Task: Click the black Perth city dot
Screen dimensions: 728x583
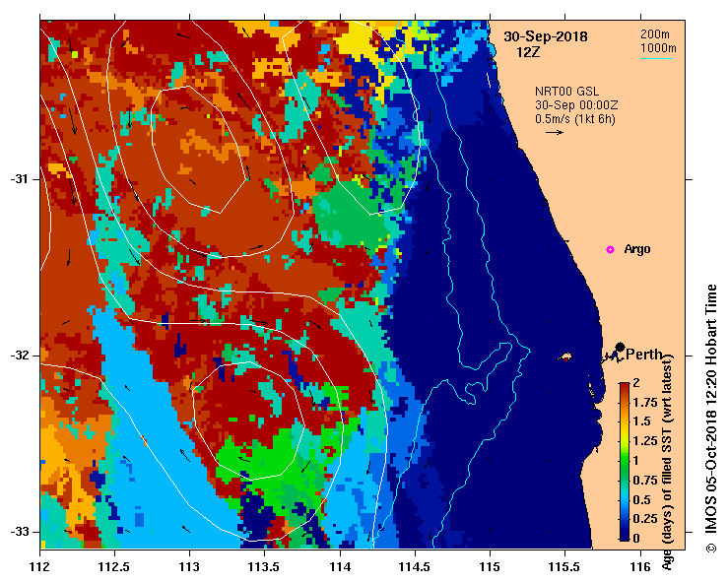Action: [620, 348]
